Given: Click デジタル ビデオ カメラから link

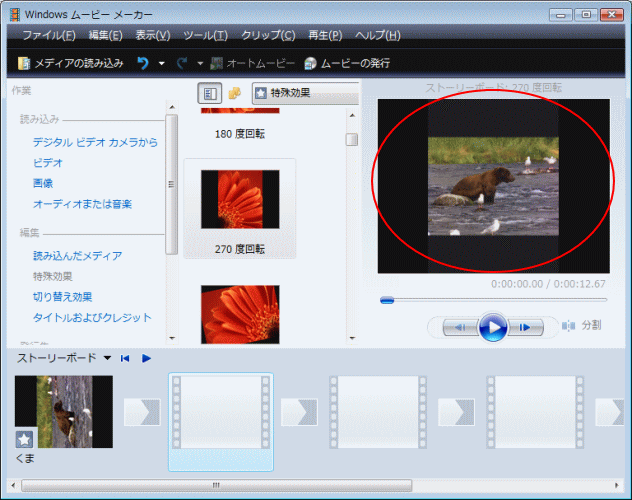Looking at the screenshot, I should pos(95,142).
